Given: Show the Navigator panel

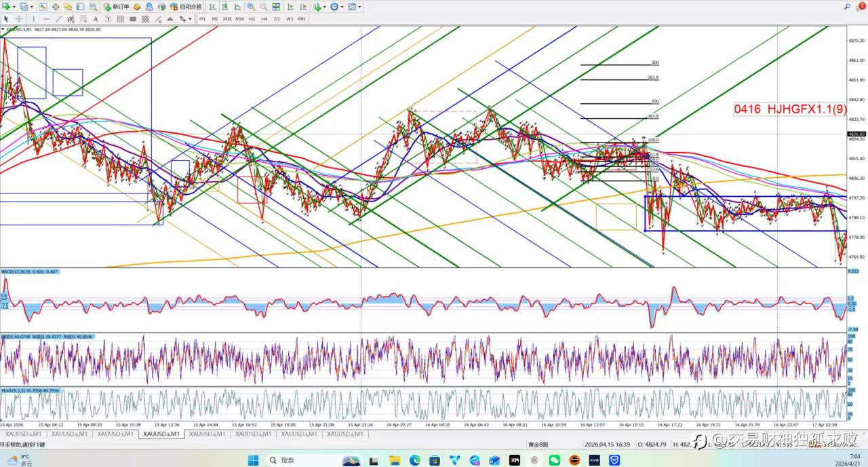Looking at the screenshot, I should coord(68,6).
